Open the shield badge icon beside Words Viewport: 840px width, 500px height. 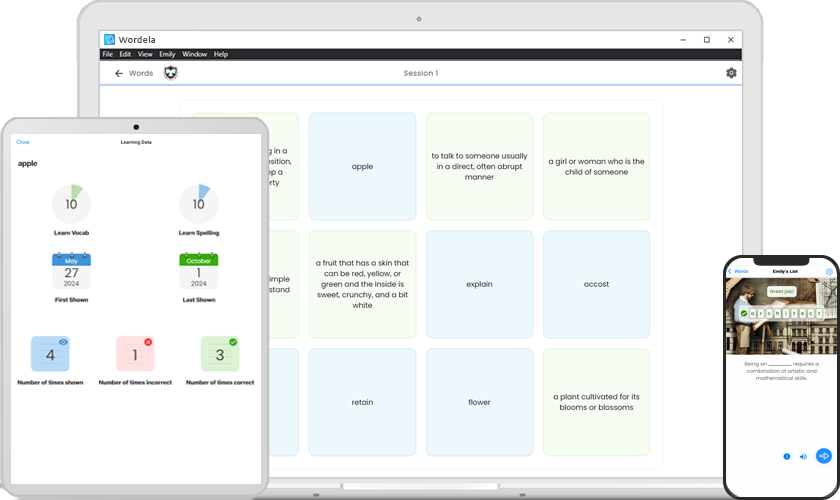coord(170,73)
